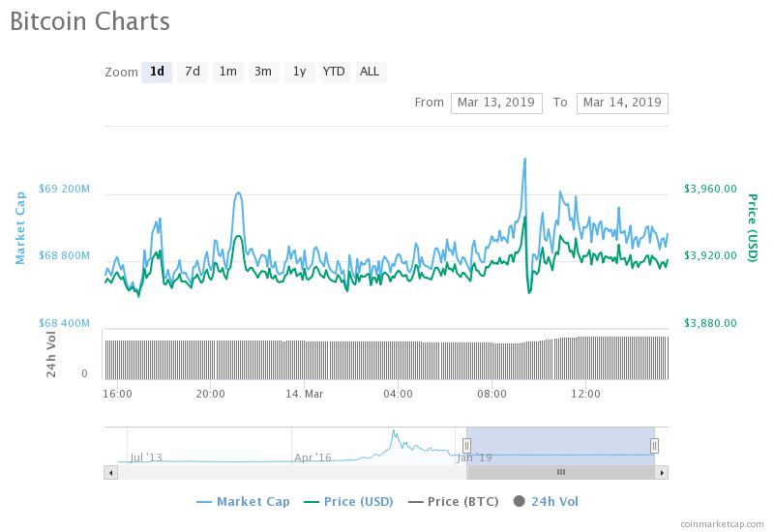Select the 7d zoom range
The width and height of the screenshot is (774, 532).
pos(192,72)
